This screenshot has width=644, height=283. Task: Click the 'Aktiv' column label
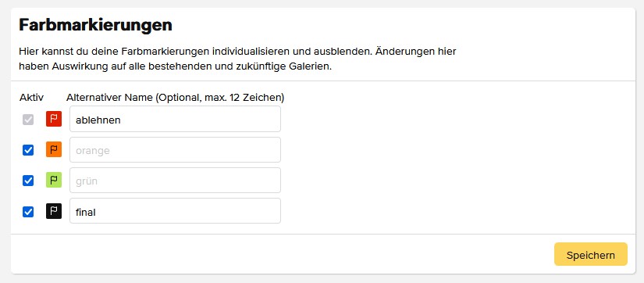(x=31, y=98)
